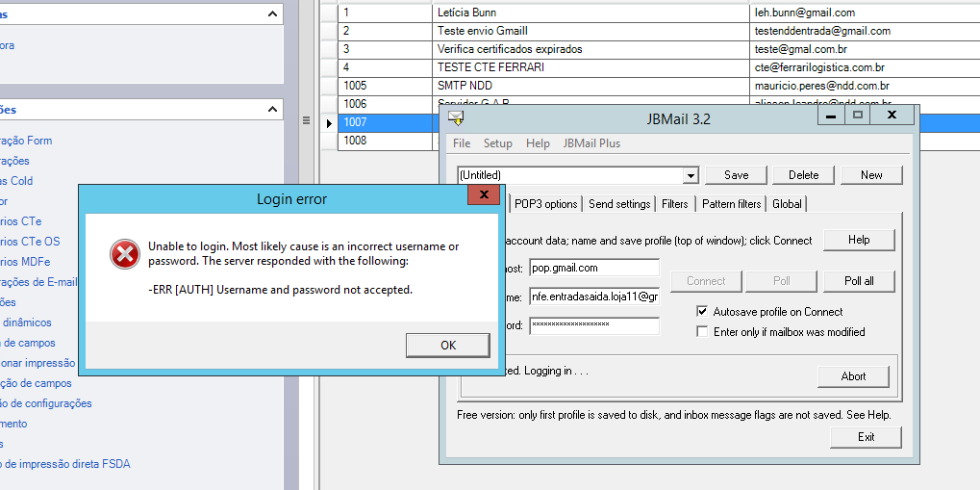Open the Pattern filters tab
This screenshot has height=490, width=980.
[731, 204]
